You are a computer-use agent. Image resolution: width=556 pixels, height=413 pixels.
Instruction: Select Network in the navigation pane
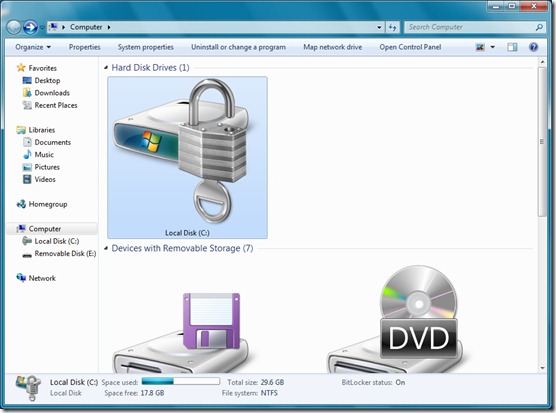click(x=42, y=278)
